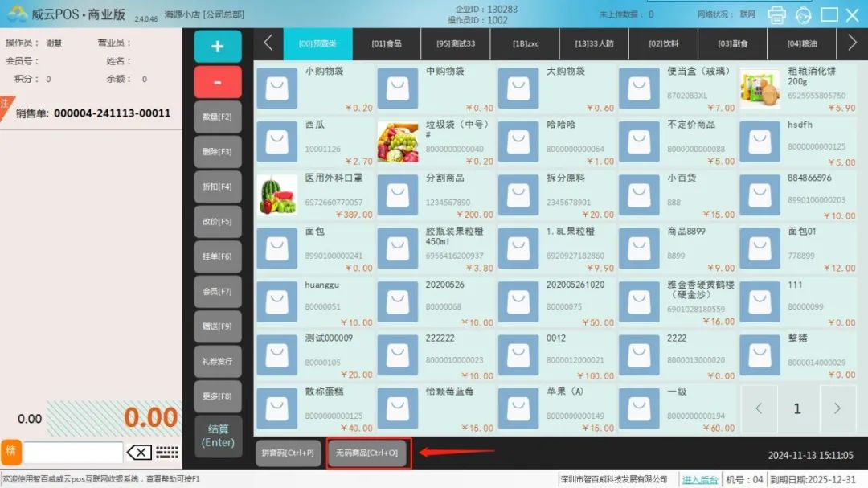Focus the barcode input field

tap(73, 453)
